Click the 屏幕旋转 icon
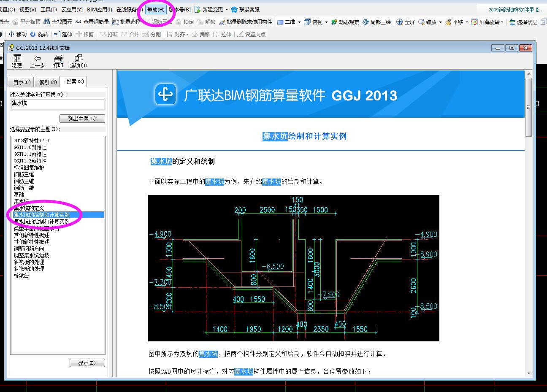The width and height of the screenshot is (547, 392). coord(474,22)
